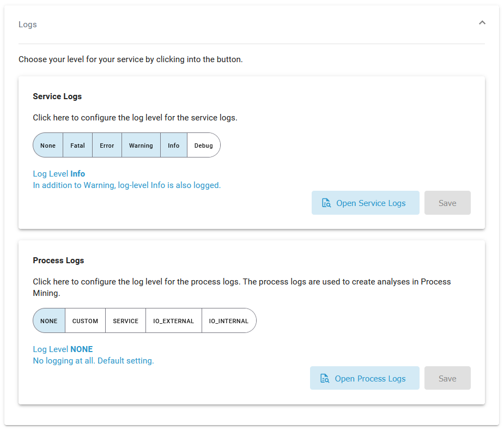504x430 pixels.
Task: Click the document search icon in Open Process Logs
Action: (x=325, y=379)
